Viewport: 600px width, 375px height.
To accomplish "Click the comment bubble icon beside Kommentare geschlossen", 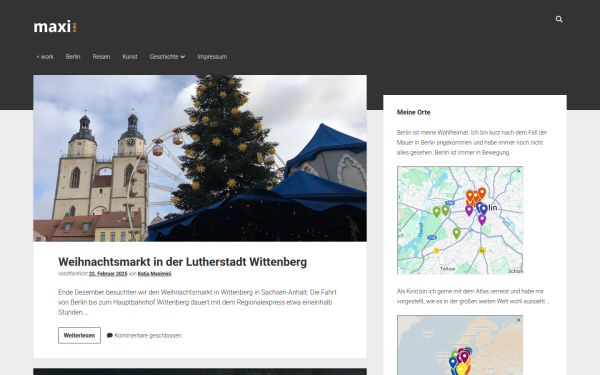I will pyautogui.click(x=110, y=336).
